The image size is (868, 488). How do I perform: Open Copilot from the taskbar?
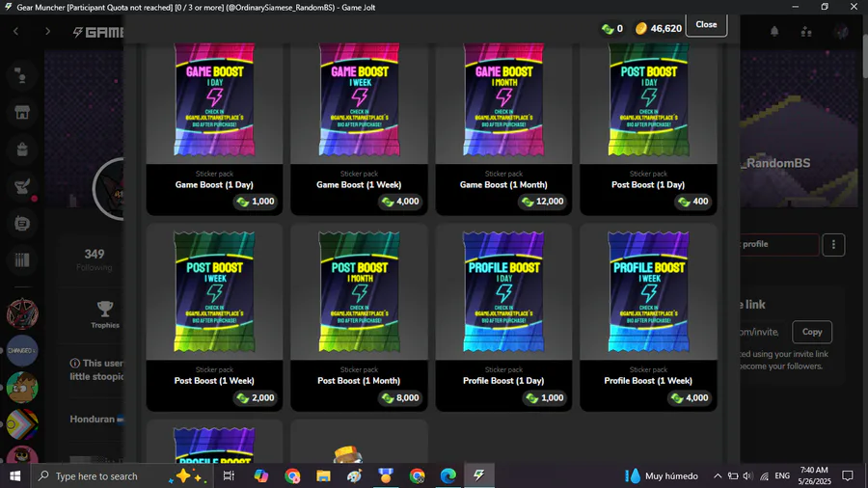[x=260, y=475]
